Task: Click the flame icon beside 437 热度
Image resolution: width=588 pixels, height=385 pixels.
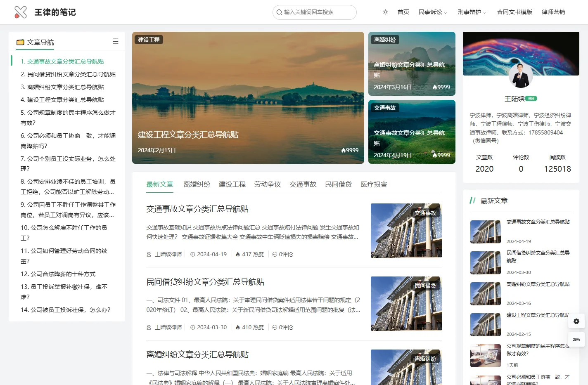Action: 238,254
